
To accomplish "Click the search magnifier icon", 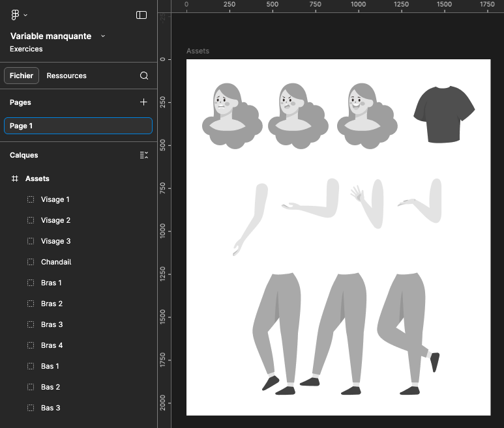I will point(144,76).
